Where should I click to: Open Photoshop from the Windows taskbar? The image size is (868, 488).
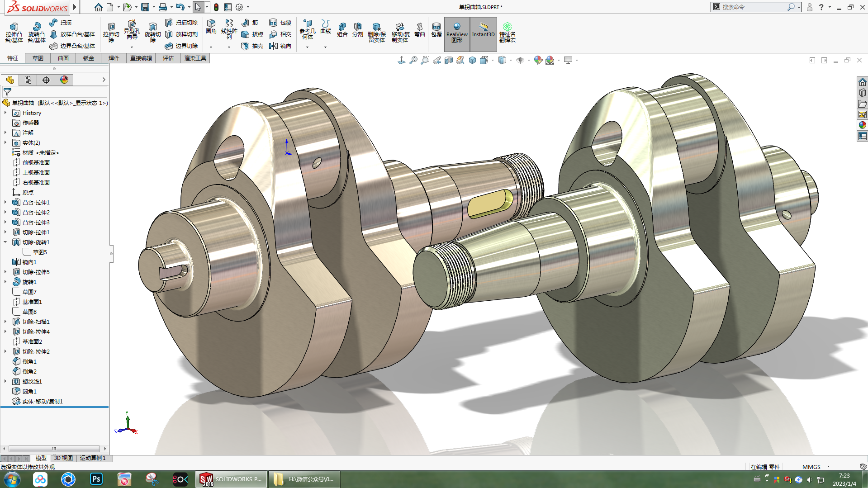tap(96, 479)
